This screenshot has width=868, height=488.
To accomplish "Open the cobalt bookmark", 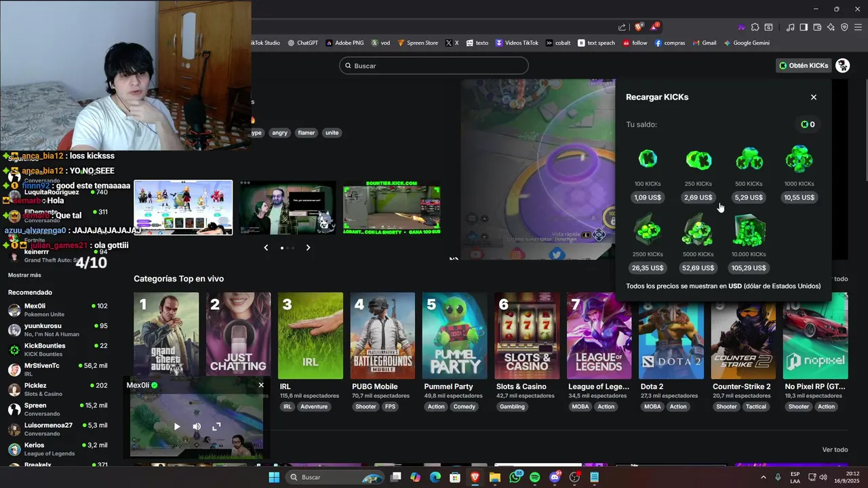I will click(x=558, y=43).
